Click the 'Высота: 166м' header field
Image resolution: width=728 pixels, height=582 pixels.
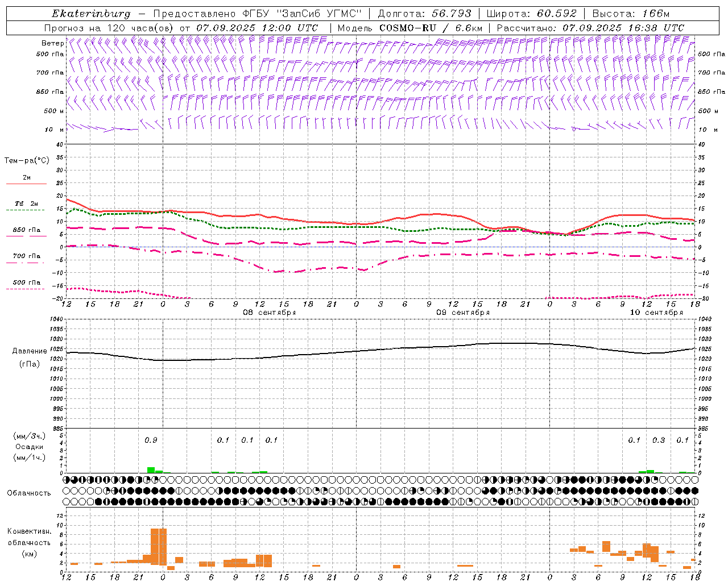(x=631, y=14)
